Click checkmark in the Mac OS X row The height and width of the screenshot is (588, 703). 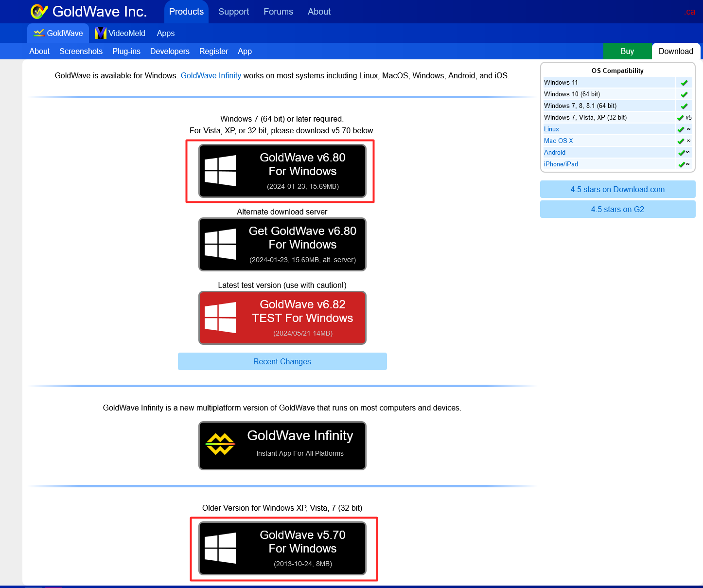point(681,141)
